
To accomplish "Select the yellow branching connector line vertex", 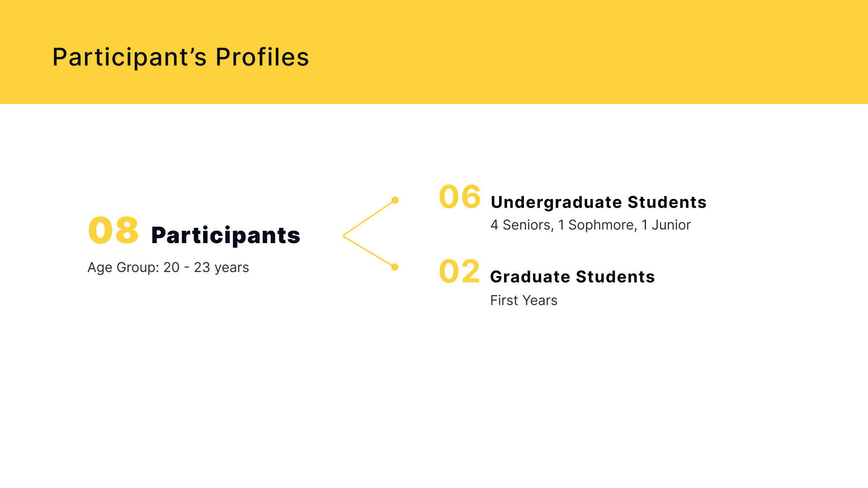I will click(344, 236).
